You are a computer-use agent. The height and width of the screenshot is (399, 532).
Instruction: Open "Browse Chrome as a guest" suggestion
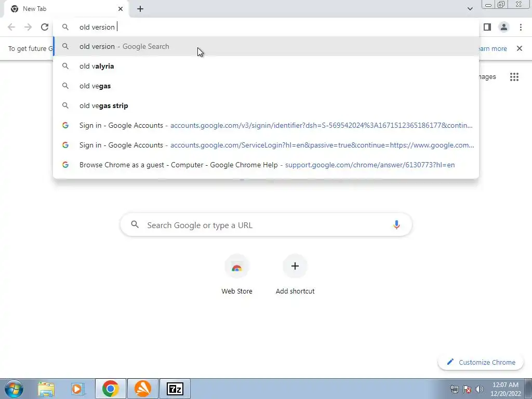click(266, 165)
